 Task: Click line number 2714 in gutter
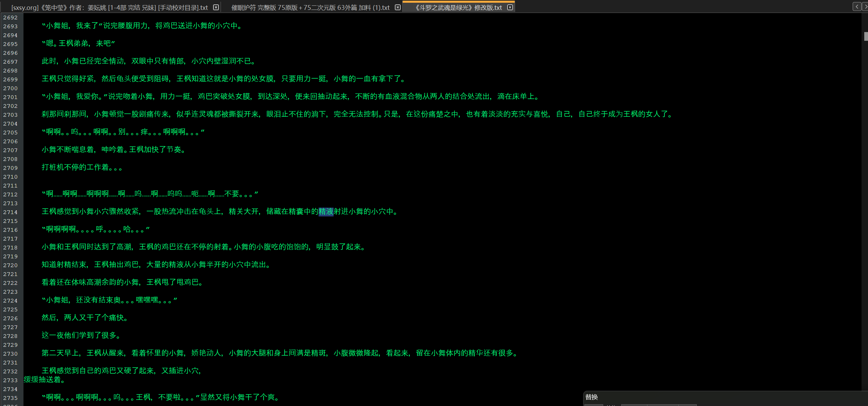(x=11, y=212)
